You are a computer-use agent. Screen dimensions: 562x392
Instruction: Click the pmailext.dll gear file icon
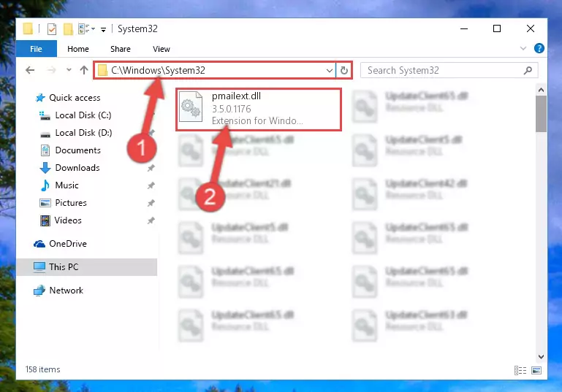(191, 107)
